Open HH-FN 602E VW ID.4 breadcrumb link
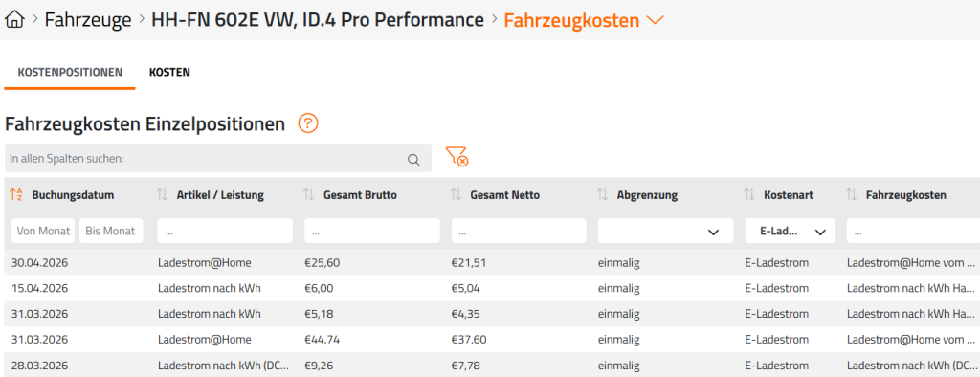The height and width of the screenshot is (377, 980). [x=318, y=20]
